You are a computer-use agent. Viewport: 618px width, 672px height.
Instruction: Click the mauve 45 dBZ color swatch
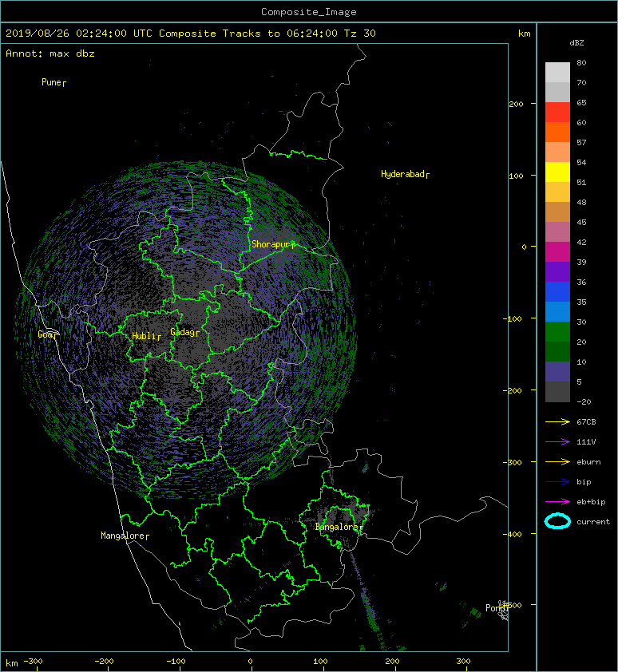click(x=557, y=232)
